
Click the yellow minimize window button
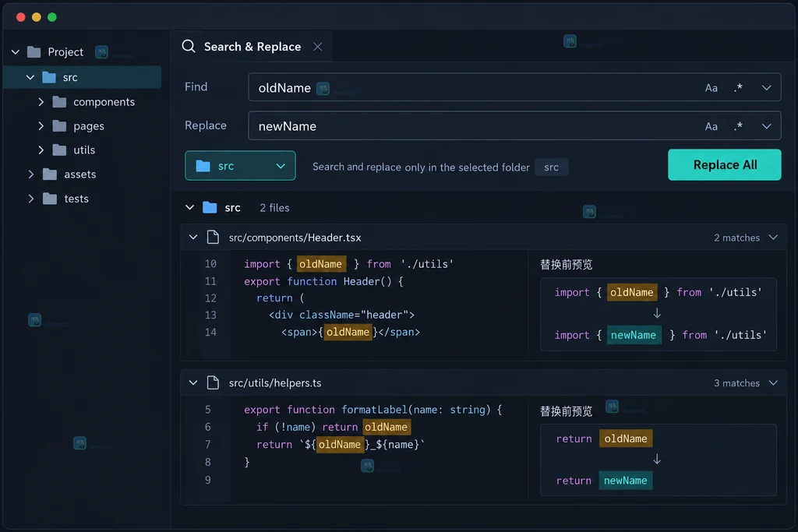coord(36,17)
